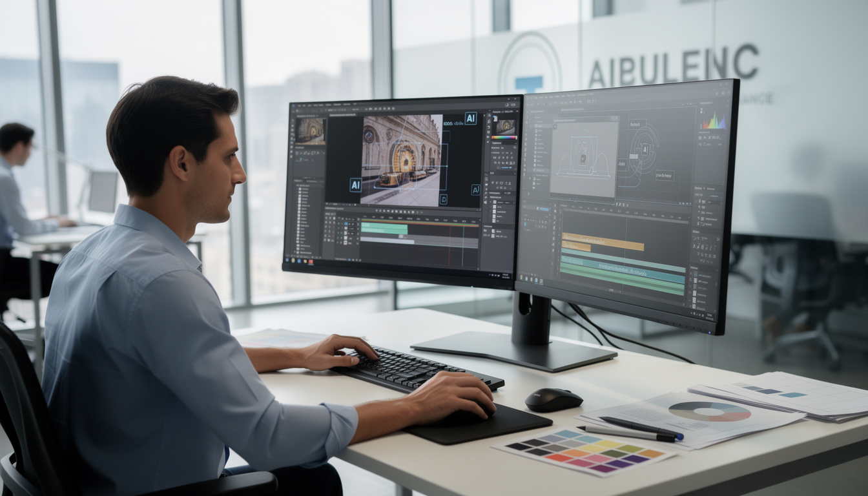868x496 pixels.
Task: Select the short orange clip below the long one
Action: 576,246
